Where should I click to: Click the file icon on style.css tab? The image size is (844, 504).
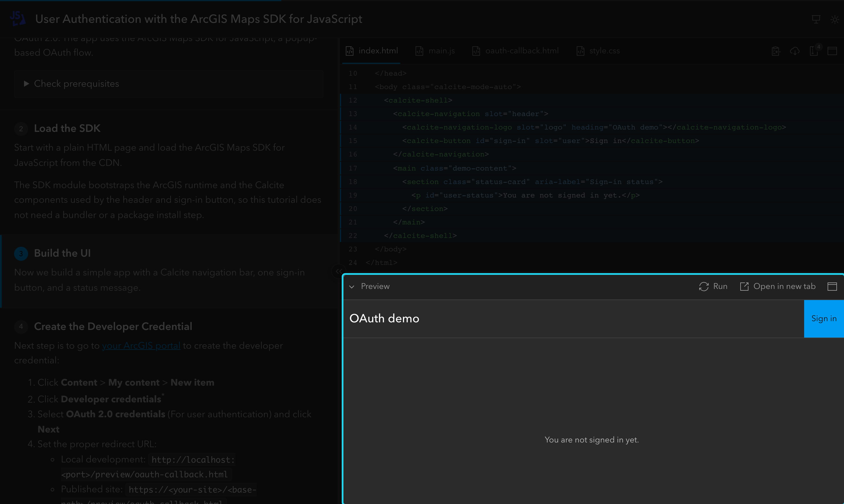581,51
